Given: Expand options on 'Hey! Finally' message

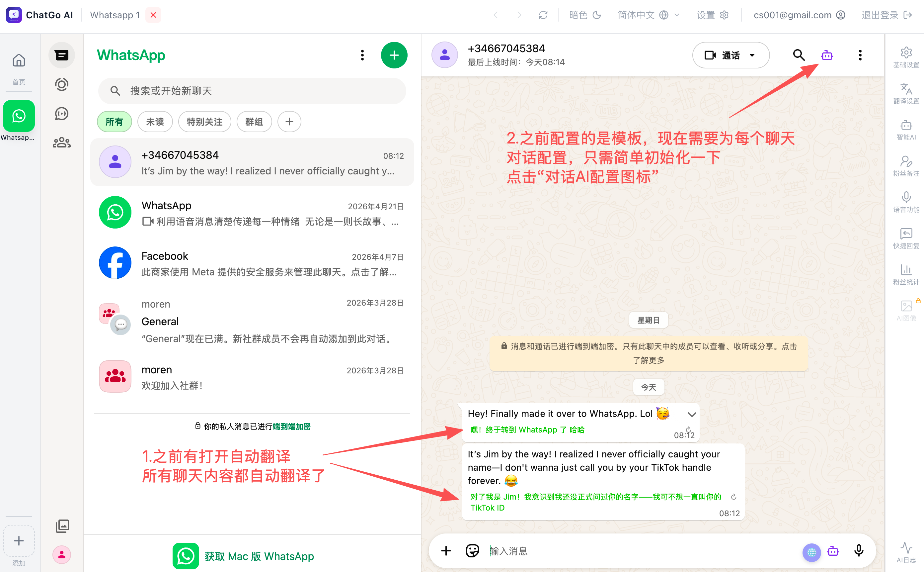Looking at the screenshot, I should click(x=691, y=414).
